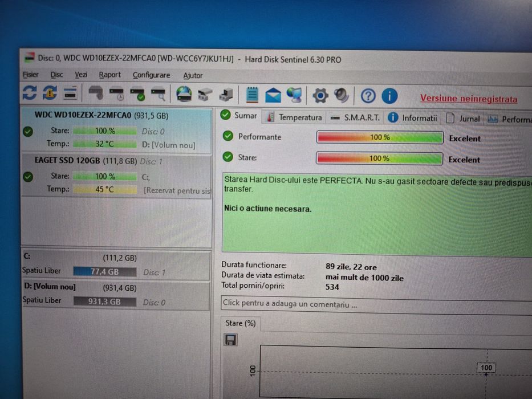Viewport: 532px width, 399px height.
Task: Click the '89 zile, 22 ore' value
Action: tap(351, 267)
